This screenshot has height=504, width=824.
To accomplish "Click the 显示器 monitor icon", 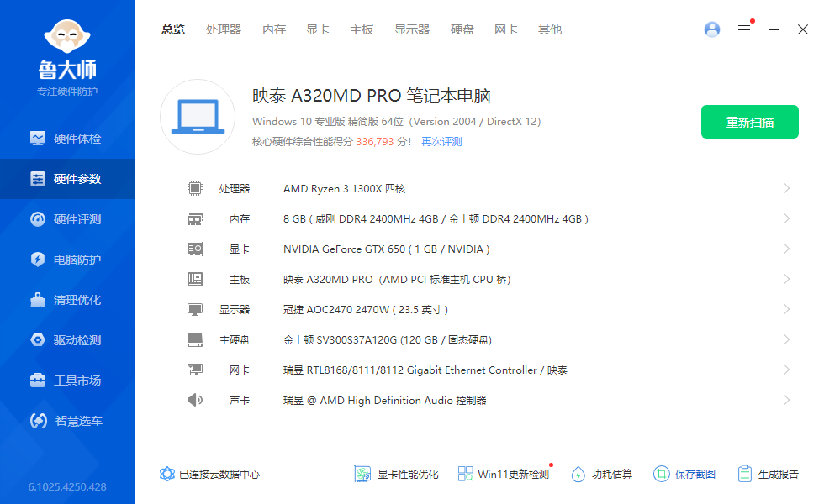I will pyautogui.click(x=195, y=310).
